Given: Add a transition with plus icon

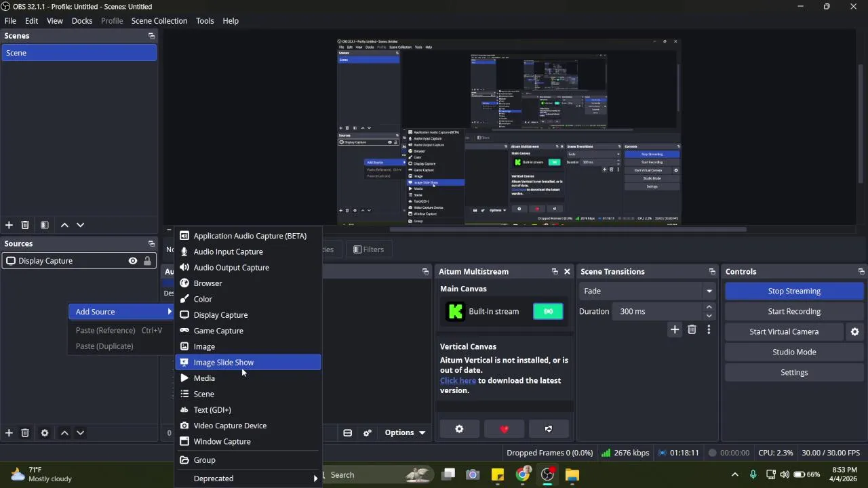Looking at the screenshot, I should click(675, 330).
